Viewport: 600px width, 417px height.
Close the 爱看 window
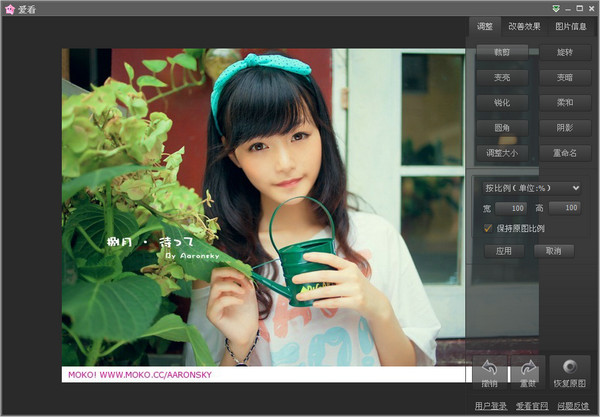591,8
